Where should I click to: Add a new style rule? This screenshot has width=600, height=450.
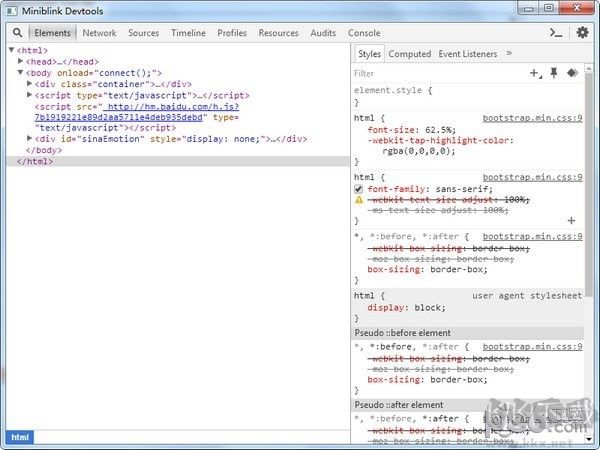click(535, 73)
